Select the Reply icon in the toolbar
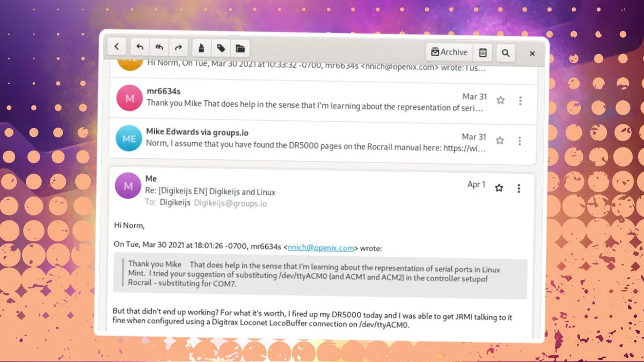The height and width of the screenshot is (362, 644). click(140, 47)
